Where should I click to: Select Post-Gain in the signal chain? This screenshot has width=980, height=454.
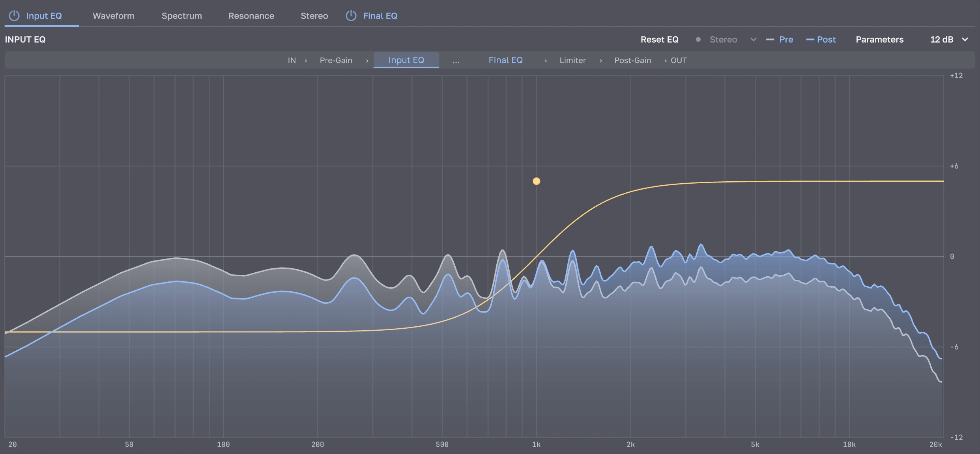click(633, 60)
